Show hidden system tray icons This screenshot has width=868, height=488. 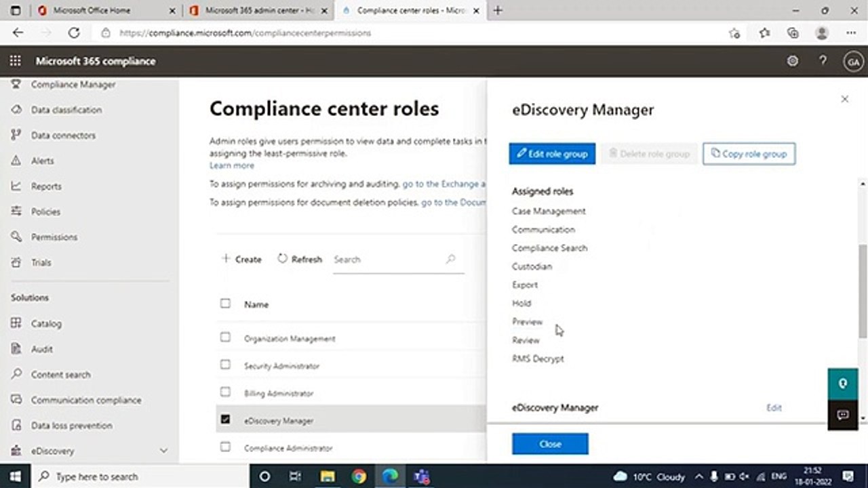click(x=698, y=476)
